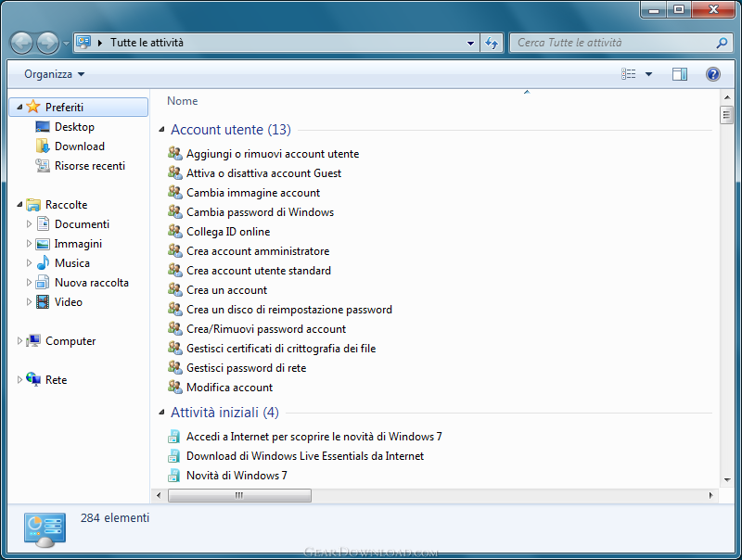Click the magnifier search icon
This screenshot has height=560, width=742.
click(722, 43)
